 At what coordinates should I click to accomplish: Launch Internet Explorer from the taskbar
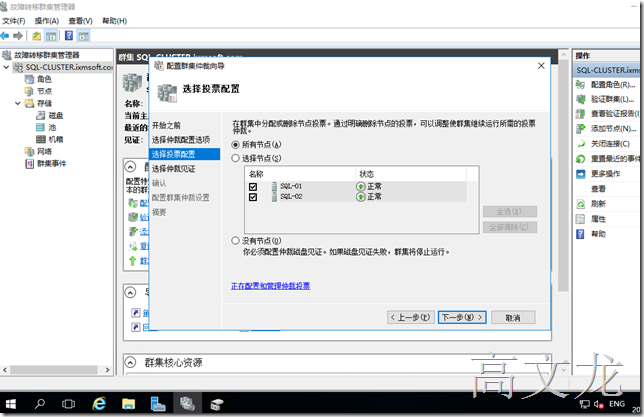(x=99, y=404)
